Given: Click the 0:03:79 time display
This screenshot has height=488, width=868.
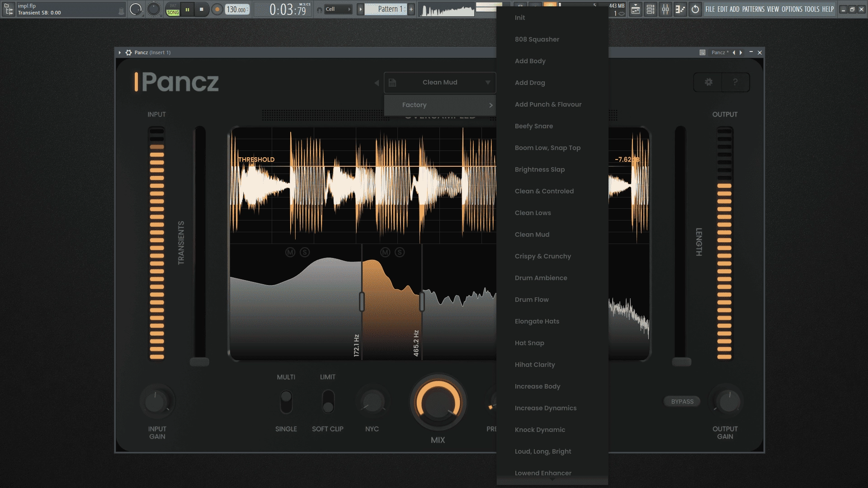Looking at the screenshot, I should (x=288, y=9).
